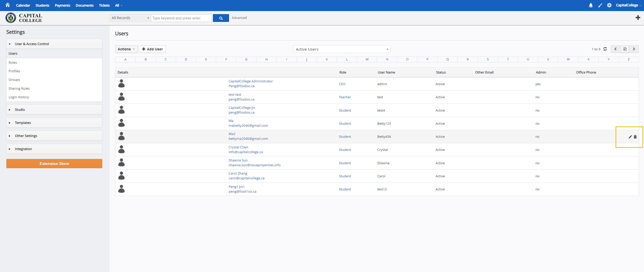644x272 pixels.
Task: Click the Teacher role link
Action: click(345, 97)
